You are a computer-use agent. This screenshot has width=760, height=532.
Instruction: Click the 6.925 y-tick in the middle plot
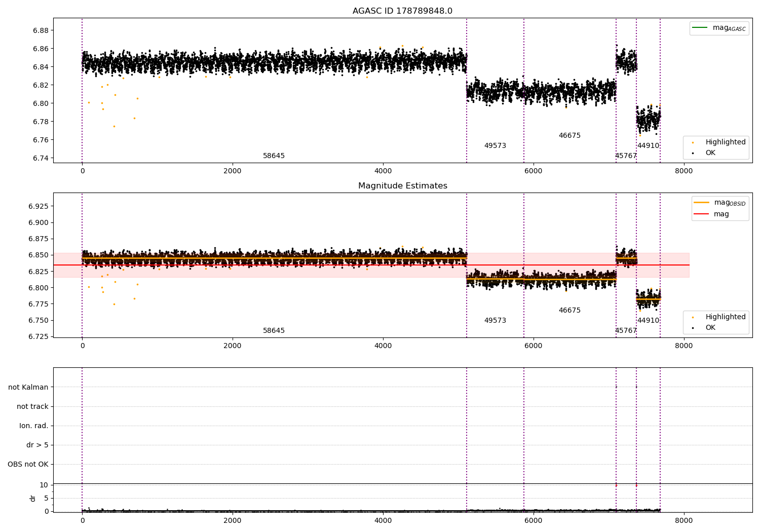[39, 206]
